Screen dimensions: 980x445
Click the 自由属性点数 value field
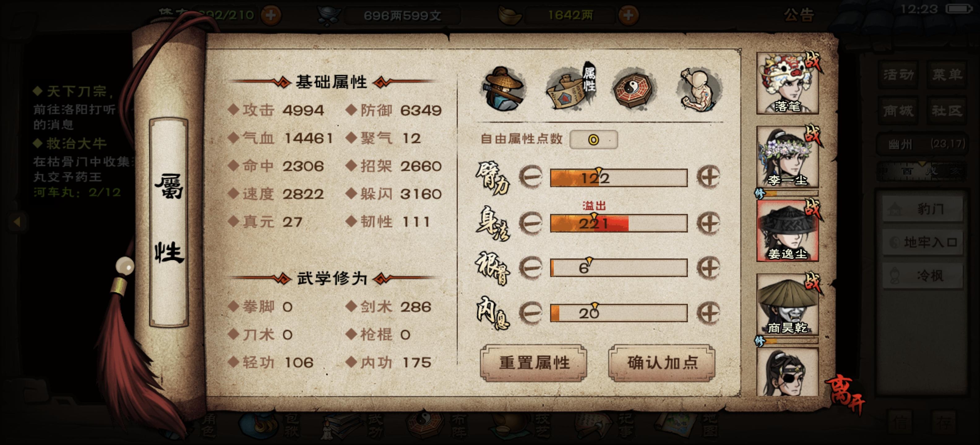tap(594, 139)
